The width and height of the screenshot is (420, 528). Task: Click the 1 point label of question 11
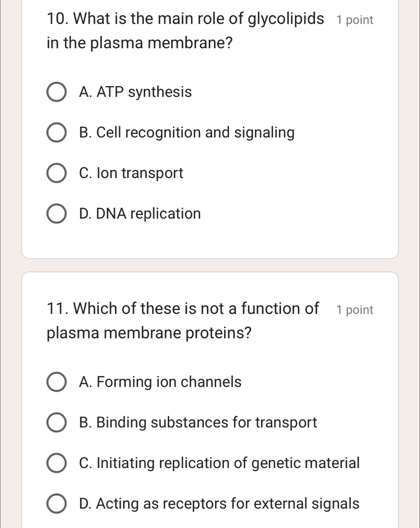click(354, 310)
